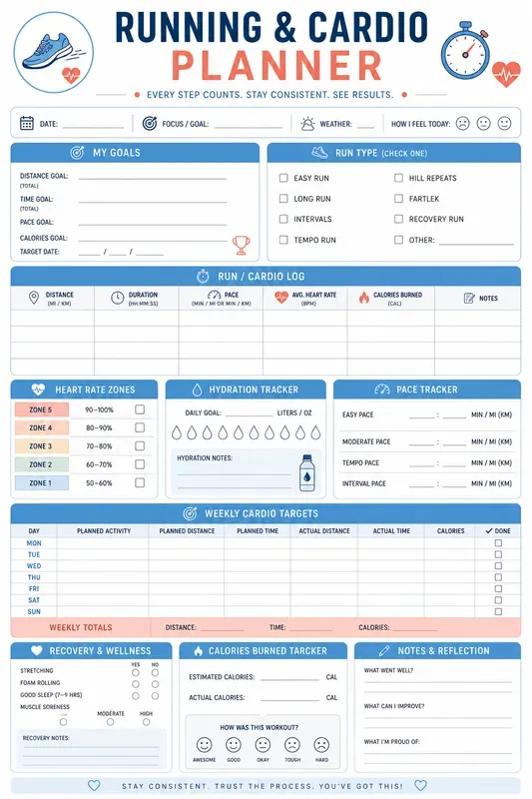Screen dimensions: 532x799
Task: Click the trophy icon in My Goals
Action: [242, 245]
